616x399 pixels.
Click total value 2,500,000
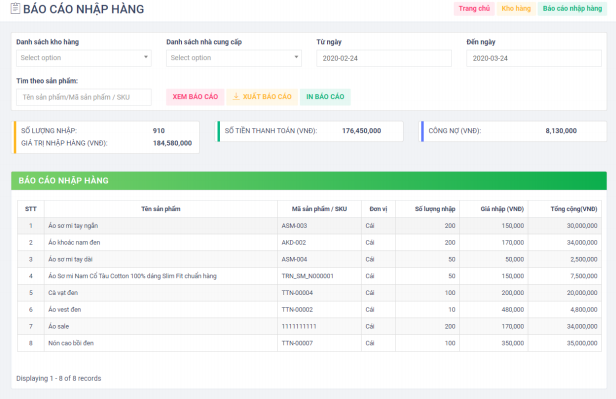(x=584, y=260)
